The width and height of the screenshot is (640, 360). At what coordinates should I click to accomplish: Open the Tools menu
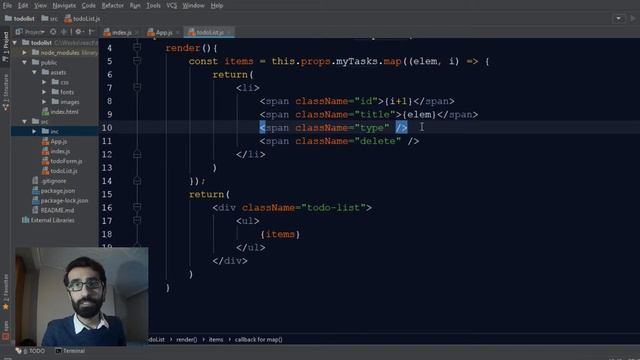pyautogui.click(x=153, y=6)
